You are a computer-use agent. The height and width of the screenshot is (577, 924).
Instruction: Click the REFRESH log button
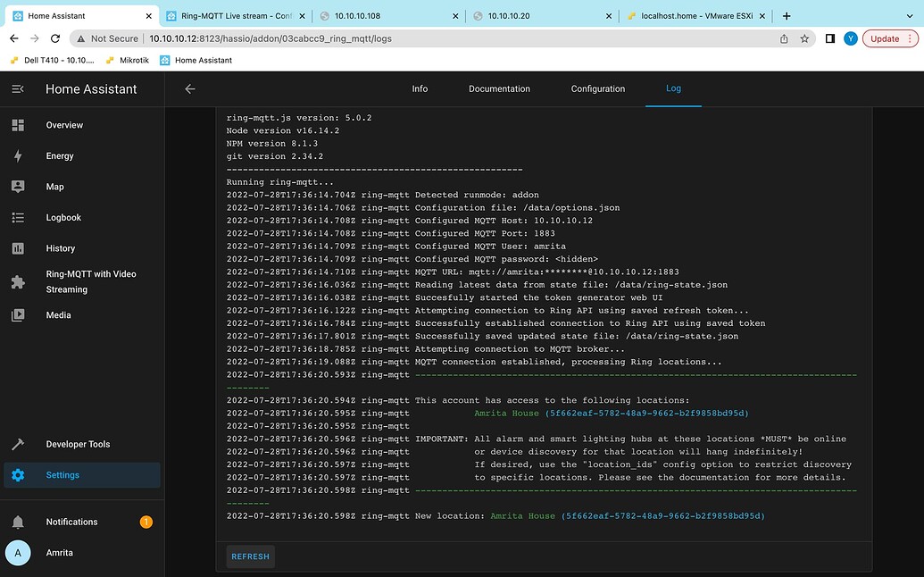251,556
